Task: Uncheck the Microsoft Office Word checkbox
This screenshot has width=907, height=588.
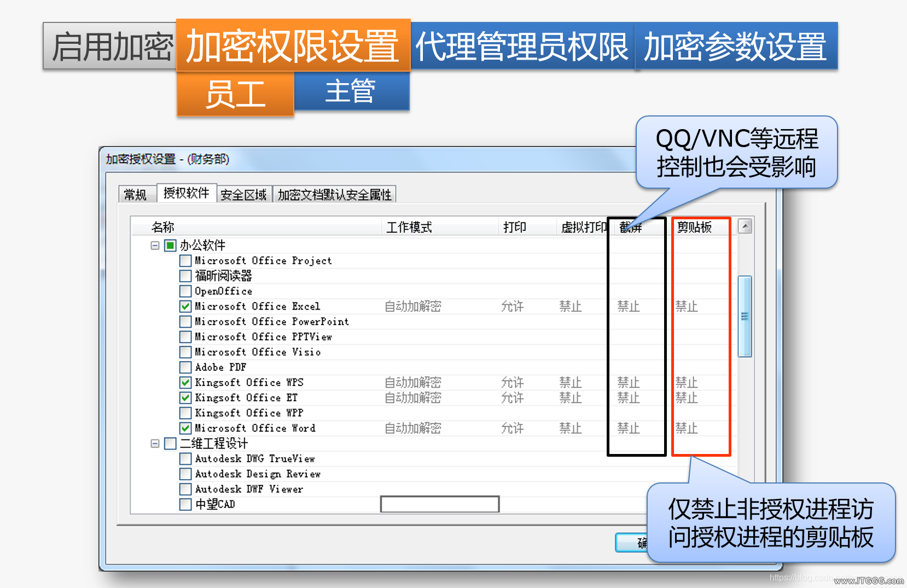Action: [x=185, y=428]
